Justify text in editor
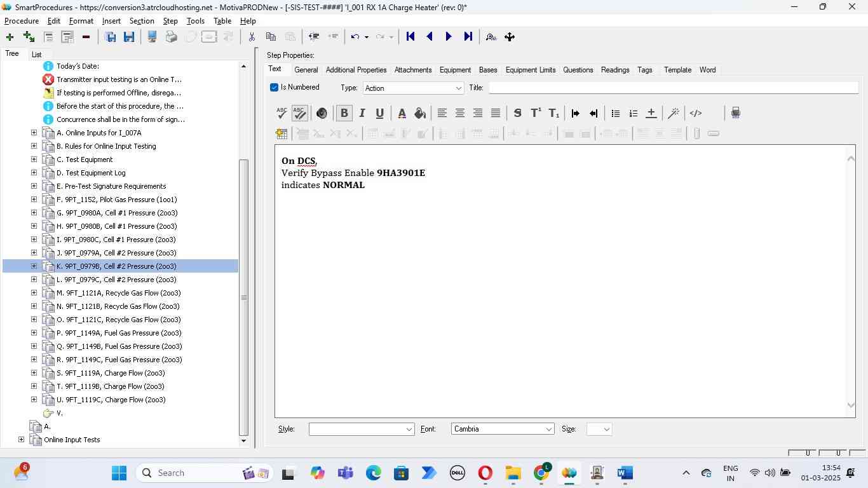868x488 pixels. tap(496, 113)
